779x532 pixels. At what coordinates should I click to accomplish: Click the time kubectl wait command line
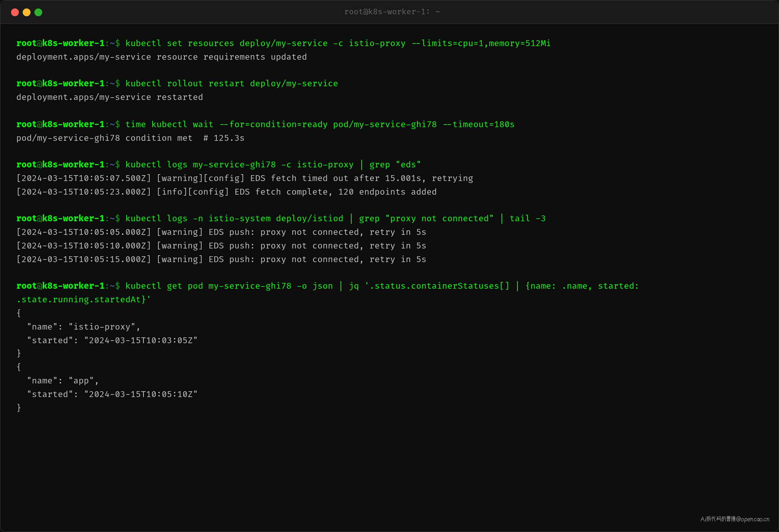pos(265,125)
